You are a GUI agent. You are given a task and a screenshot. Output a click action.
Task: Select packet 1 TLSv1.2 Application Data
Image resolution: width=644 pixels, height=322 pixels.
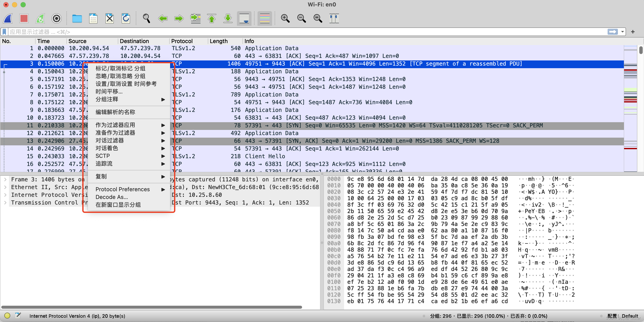pos(312,48)
